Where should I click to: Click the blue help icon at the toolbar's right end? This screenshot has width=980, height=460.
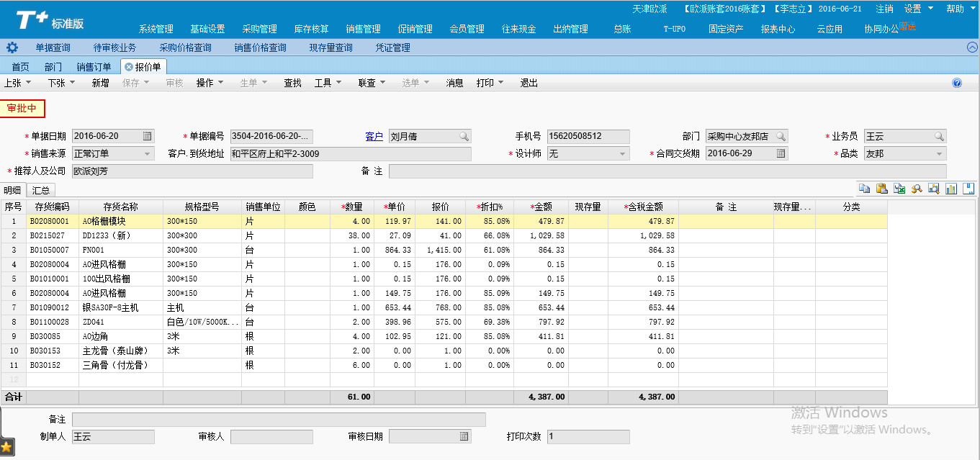[957, 83]
